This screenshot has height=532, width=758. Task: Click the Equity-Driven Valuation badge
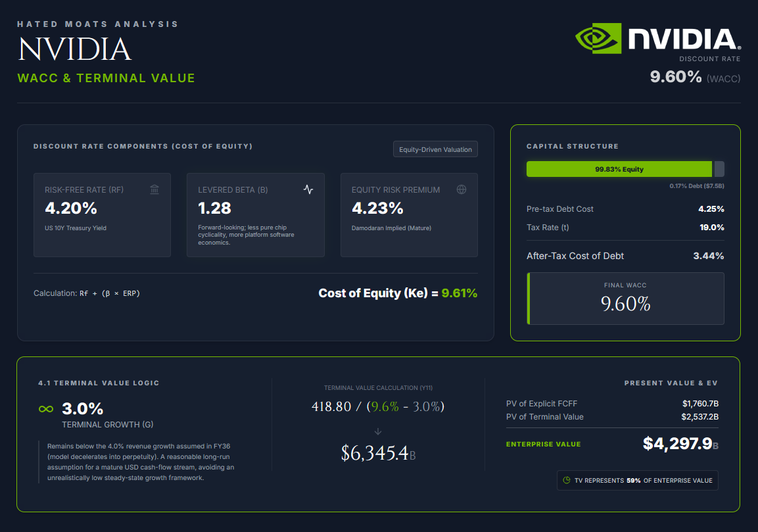tap(436, 149)
